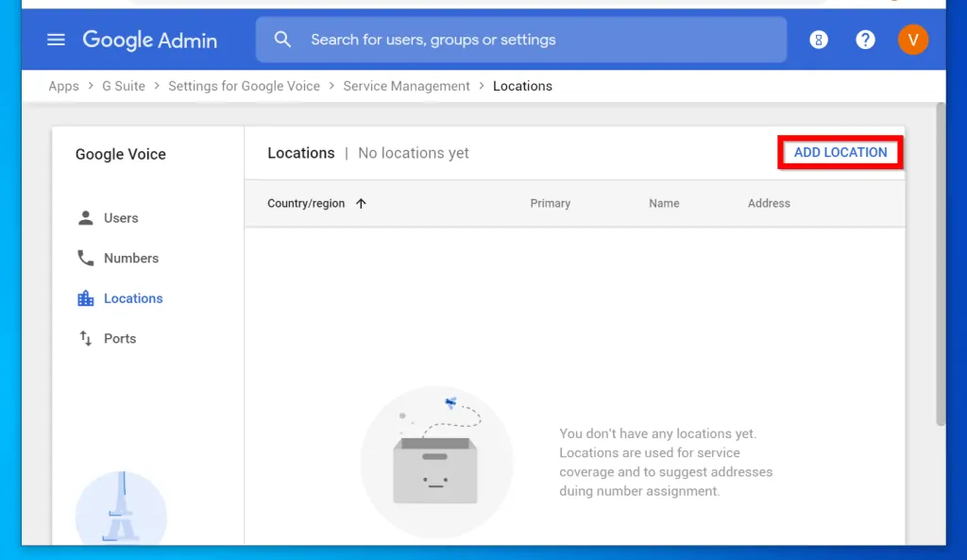This screenshot has width=967, height=560.
Task: Toggle sort arrow beside Country/region
Action: (x=361, y=203)
